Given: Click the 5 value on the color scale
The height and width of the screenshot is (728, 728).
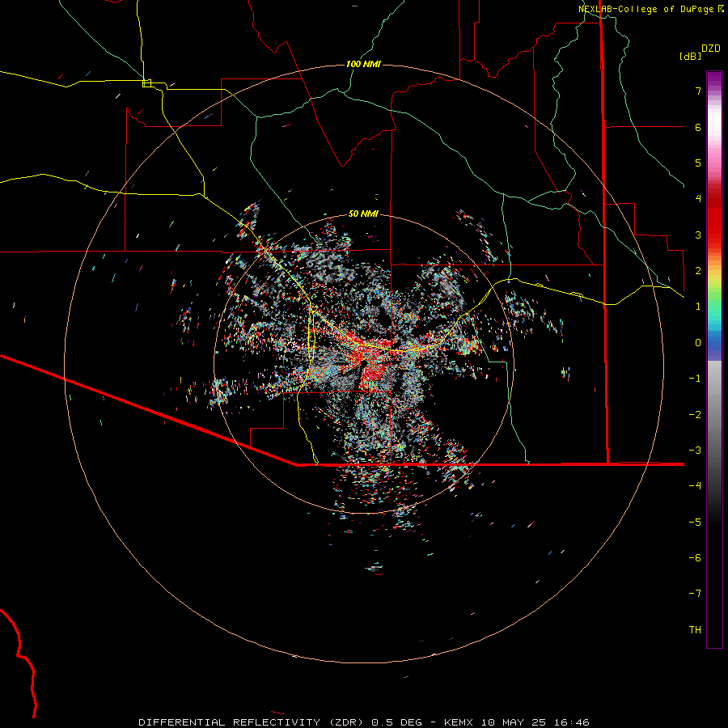Looking at the screenshot, I should pyautogui.click(x=698, y=163).
